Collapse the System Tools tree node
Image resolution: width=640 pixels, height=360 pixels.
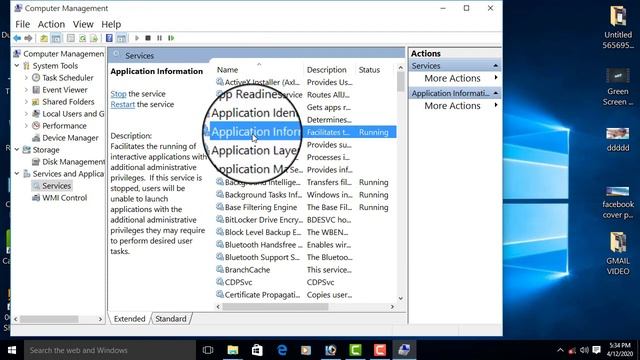[17, 66]
